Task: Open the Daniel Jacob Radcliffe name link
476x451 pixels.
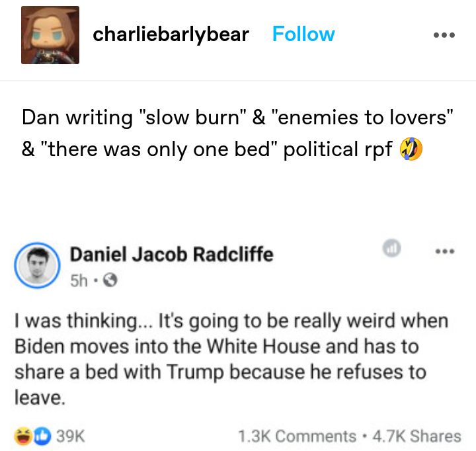Action: click(x=171, y=254)
